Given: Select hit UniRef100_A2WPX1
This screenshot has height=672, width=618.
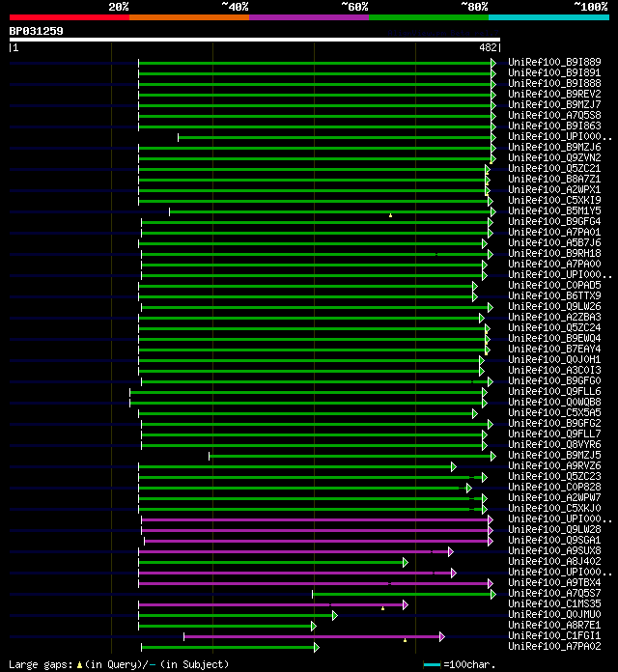Looking at the screenshot, I should tap(554, 189).
